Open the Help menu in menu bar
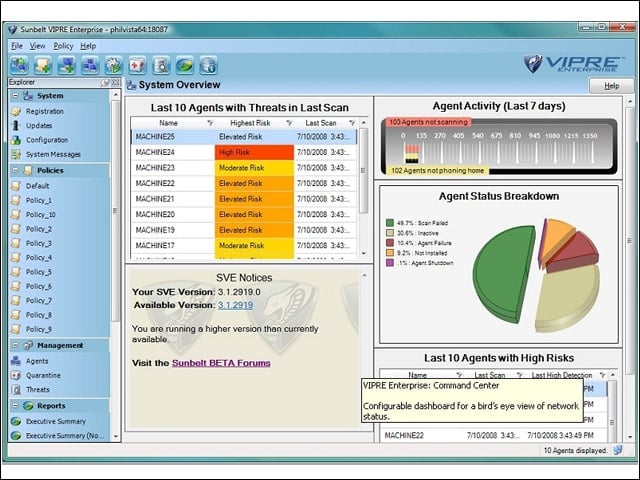This screenshot has height=480, width=640. coord(88,46)
